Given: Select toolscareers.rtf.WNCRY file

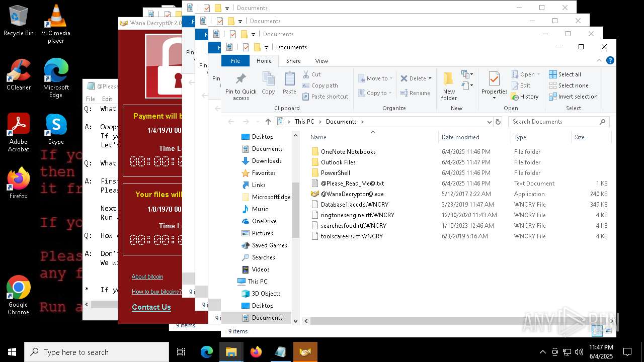Looking at the screenshot, I should point(352,236).
